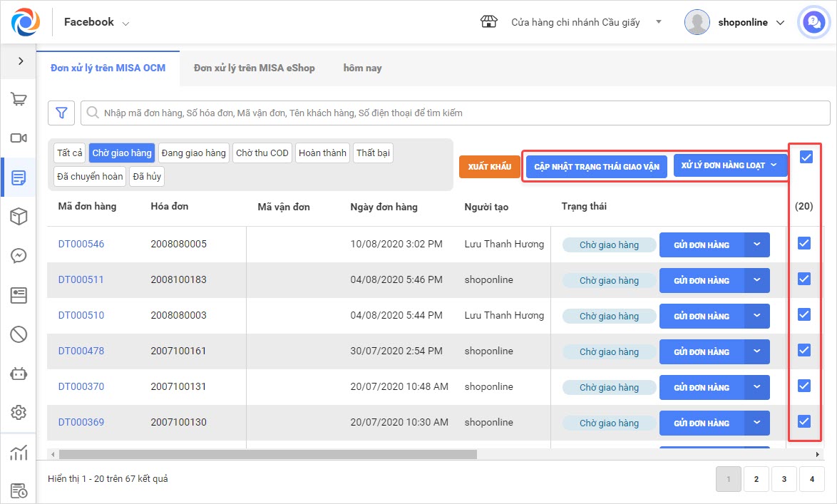
Task: Open the chatbot robot sidebar icon
Action: click(19, 373)
